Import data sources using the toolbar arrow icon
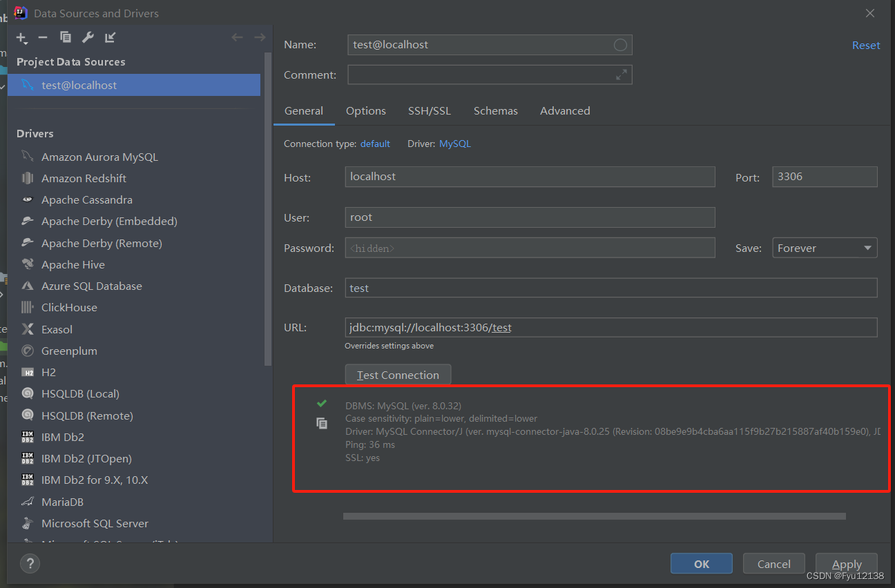The height and width of the screenshot is (588, 895). click(x=109, y=37)
